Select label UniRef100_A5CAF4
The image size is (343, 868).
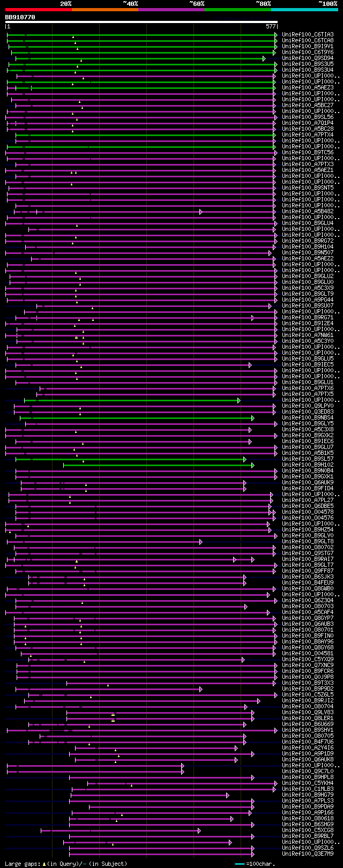click(308, 612)
